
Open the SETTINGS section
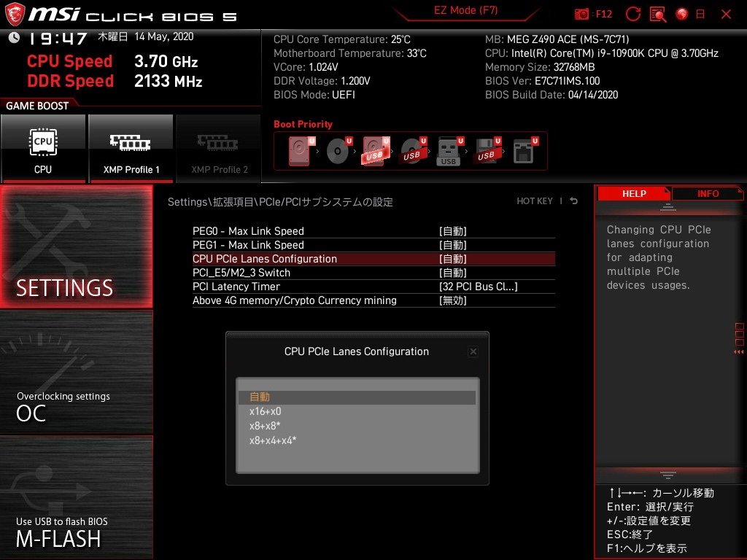pyautogui.click(x=76, y=246)
